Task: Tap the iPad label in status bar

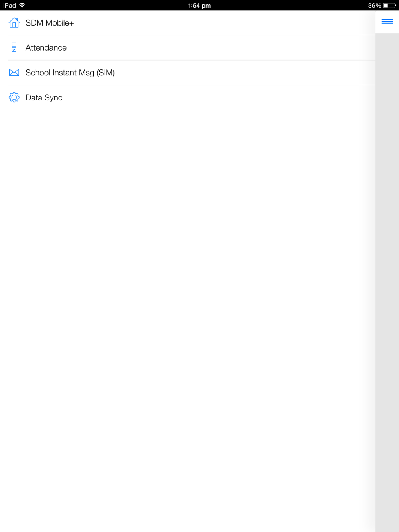Action: 10,6
